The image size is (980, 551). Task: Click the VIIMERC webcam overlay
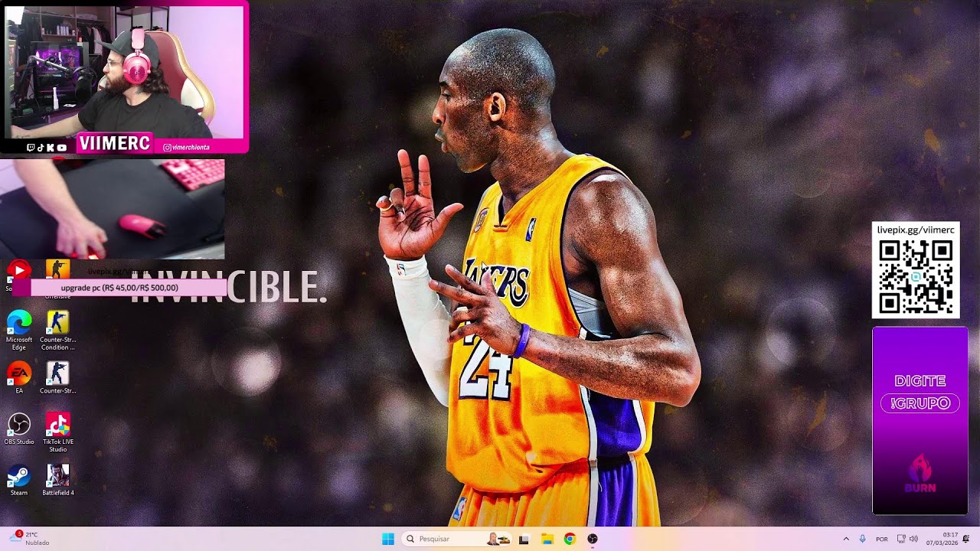point(125,78)
